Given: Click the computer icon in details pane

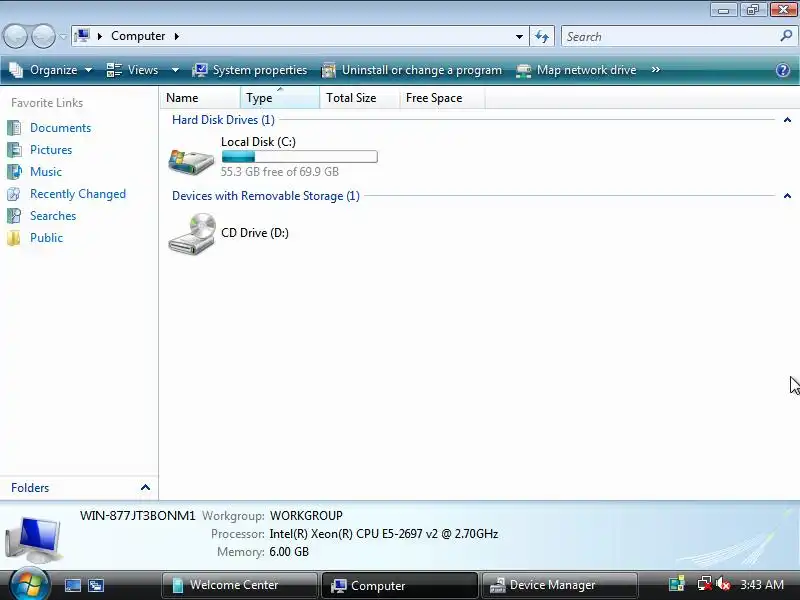Looking at the screenshot, I should click(34, 539).
